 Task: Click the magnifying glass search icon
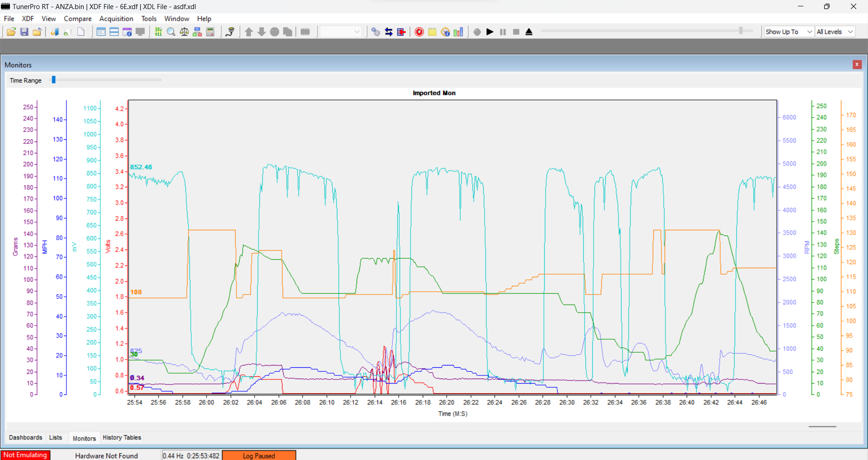click(x=171, y=32)
